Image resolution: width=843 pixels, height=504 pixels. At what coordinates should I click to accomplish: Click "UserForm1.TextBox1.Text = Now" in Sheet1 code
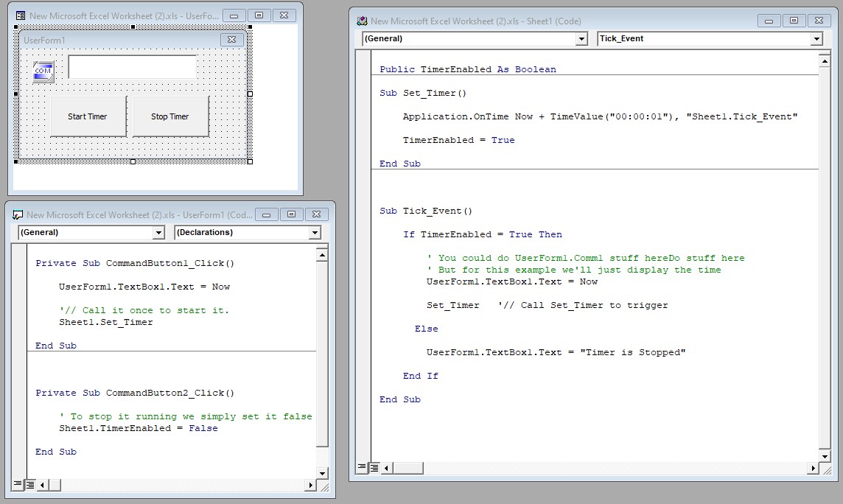512,282
